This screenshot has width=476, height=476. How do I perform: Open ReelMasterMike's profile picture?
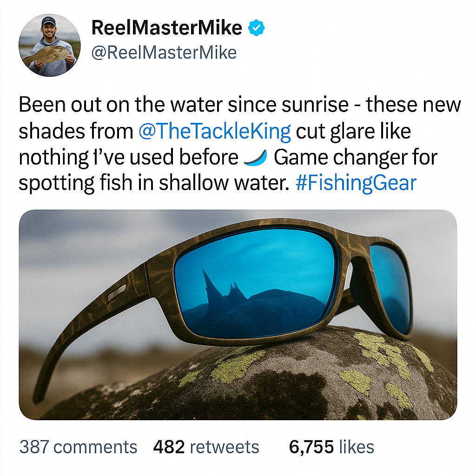click(x=48, y=45)
